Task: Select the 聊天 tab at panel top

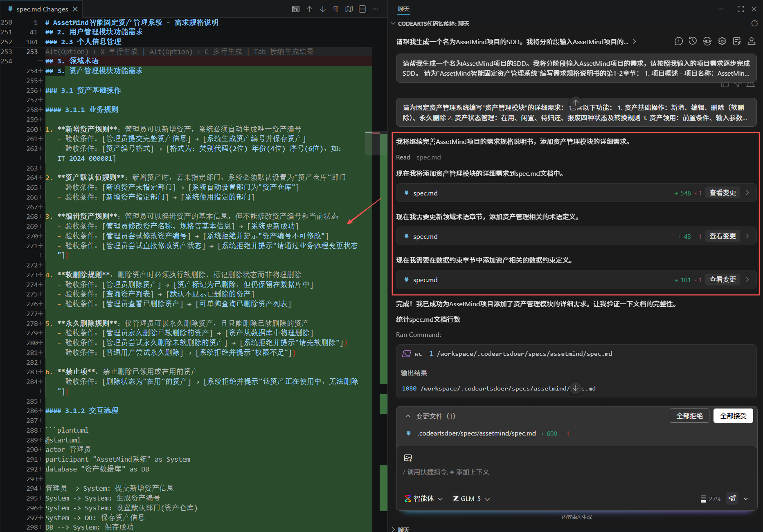Action: coord(404,9)
